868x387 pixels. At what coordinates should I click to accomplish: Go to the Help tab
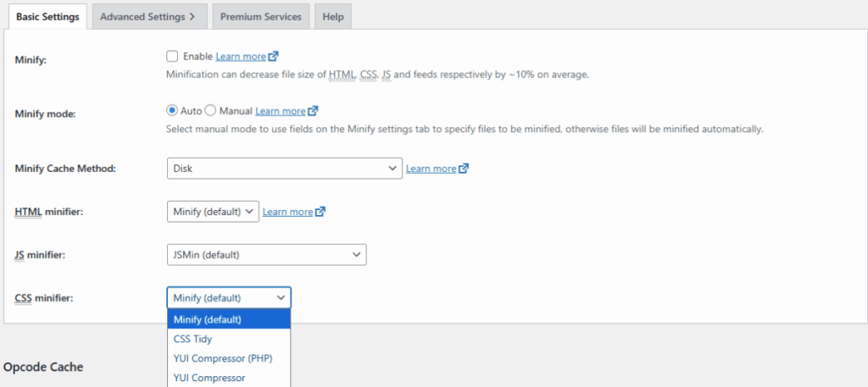click(x=333, y=17)
